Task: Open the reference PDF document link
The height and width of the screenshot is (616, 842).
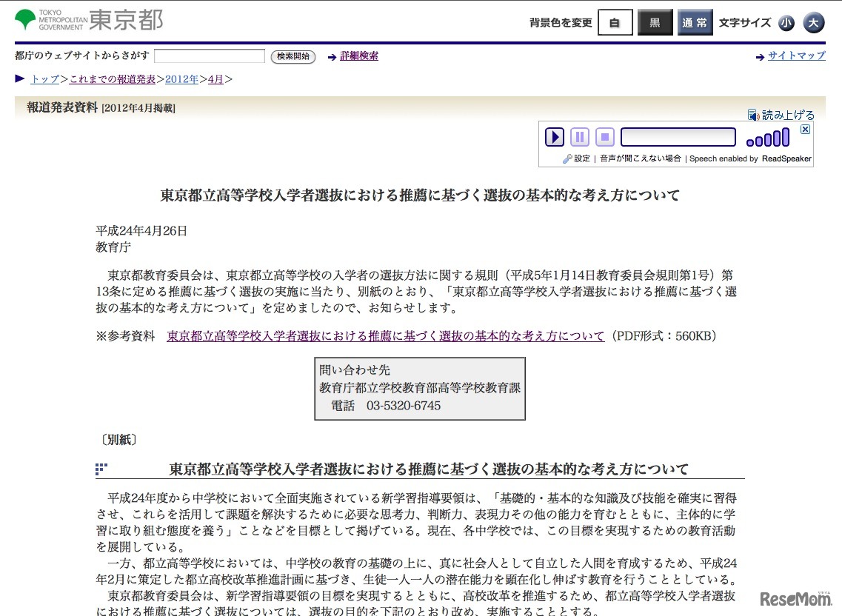Action: (x=385, y=336)
